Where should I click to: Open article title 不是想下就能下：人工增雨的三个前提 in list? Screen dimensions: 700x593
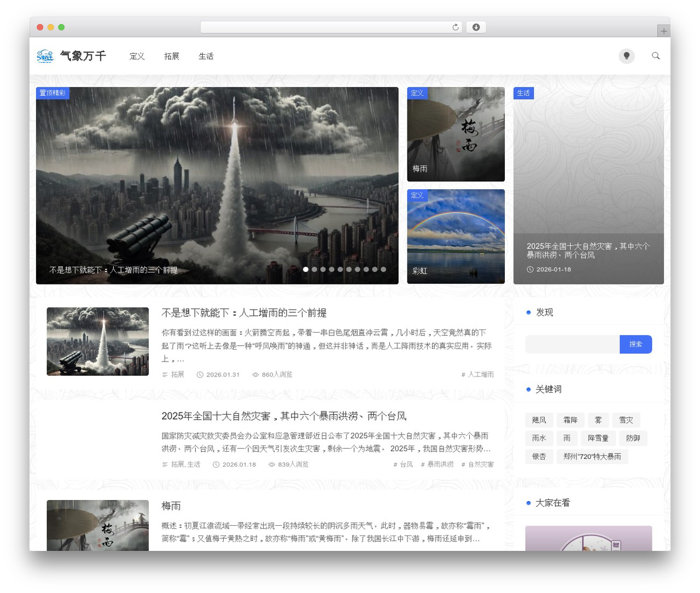click(x=244, y=313)
